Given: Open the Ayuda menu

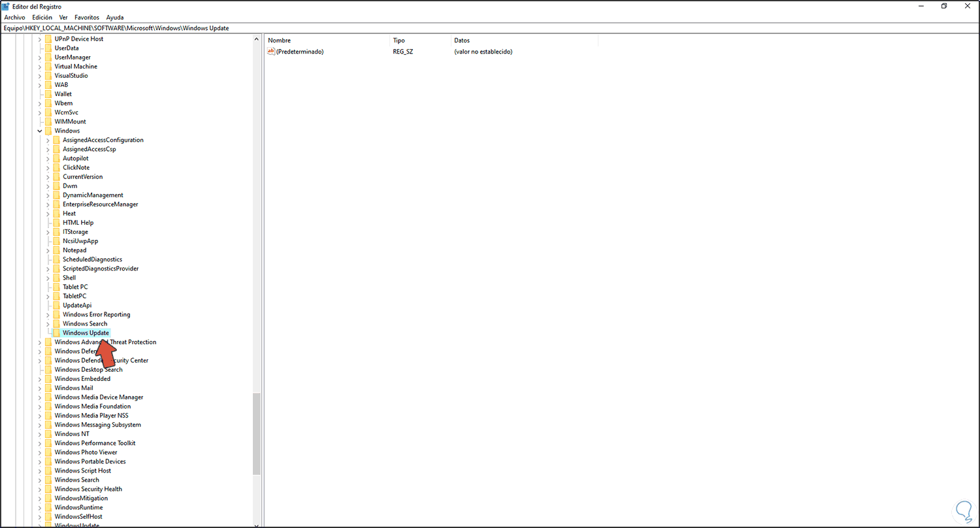Looking at the screenshot, I should [x=114, y=17].
